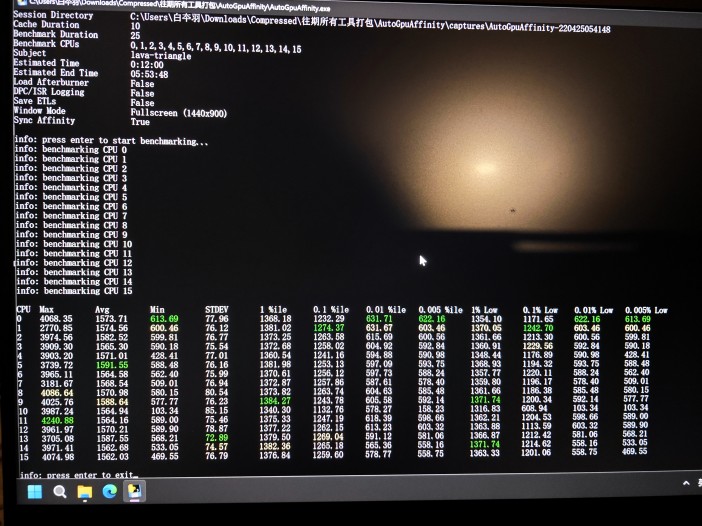Viewport: 702px width, 526px height.
Task: Open File Explorer from taskbar
Action: pos(84,492)
